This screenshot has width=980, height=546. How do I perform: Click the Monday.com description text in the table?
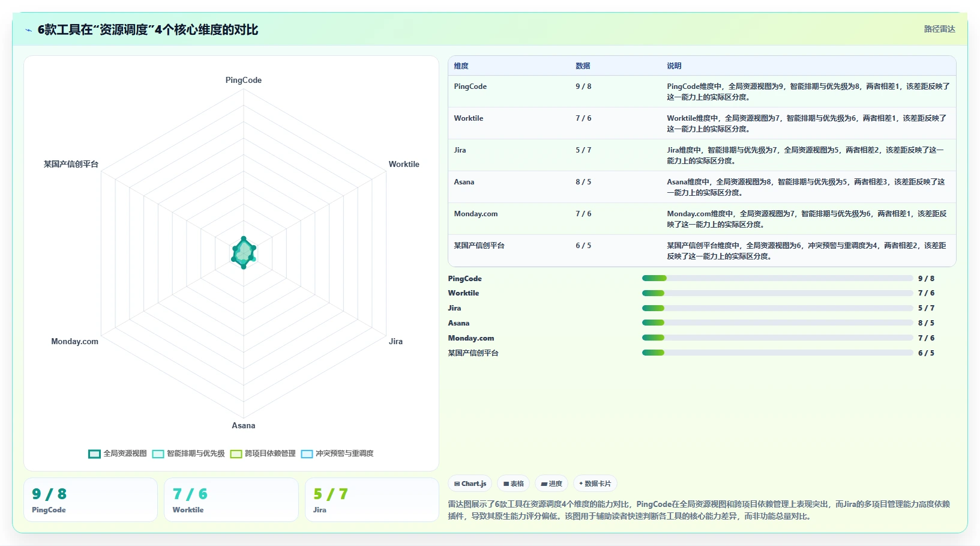(x=807, y=219)
